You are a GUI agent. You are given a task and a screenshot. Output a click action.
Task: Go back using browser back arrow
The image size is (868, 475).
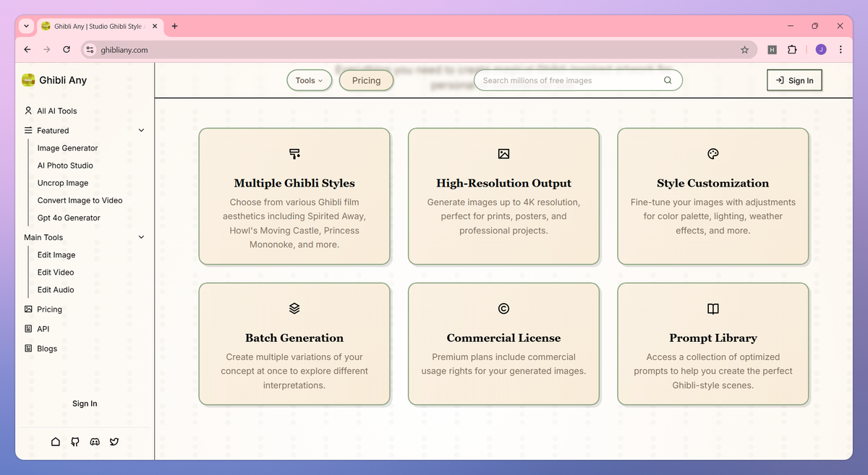click(x=27, y=50)
